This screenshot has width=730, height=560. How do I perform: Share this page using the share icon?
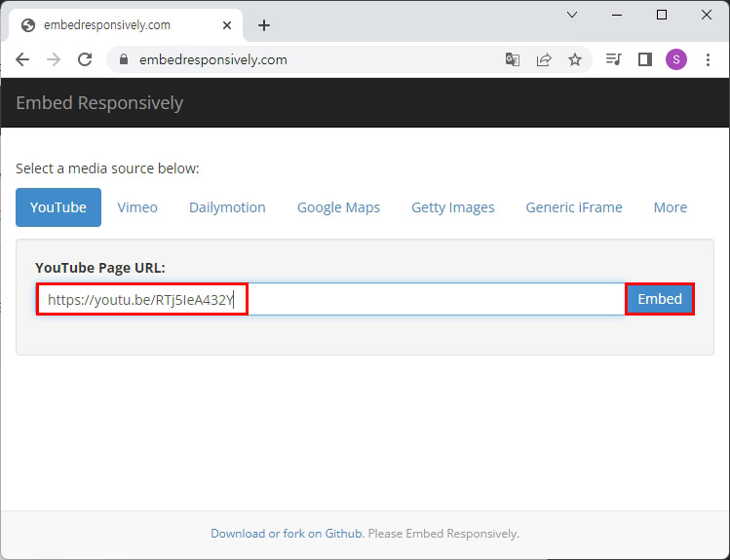pos(544,59)
